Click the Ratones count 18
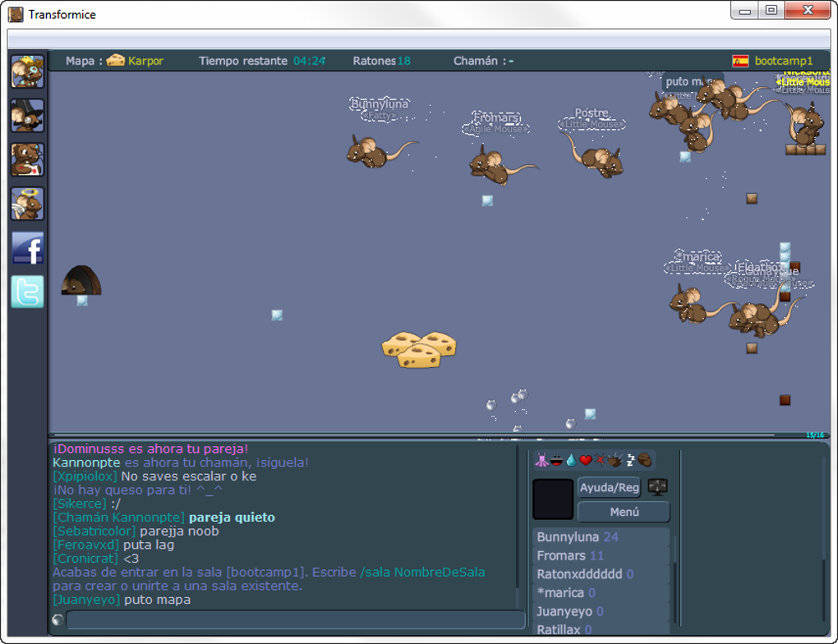This screenshot has width=838, height=644. [404, 61]
